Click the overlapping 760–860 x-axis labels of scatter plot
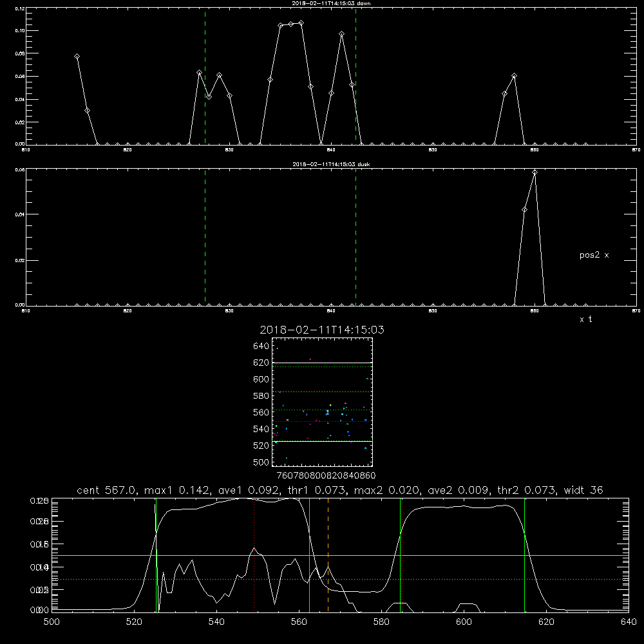 click(326, 476)
